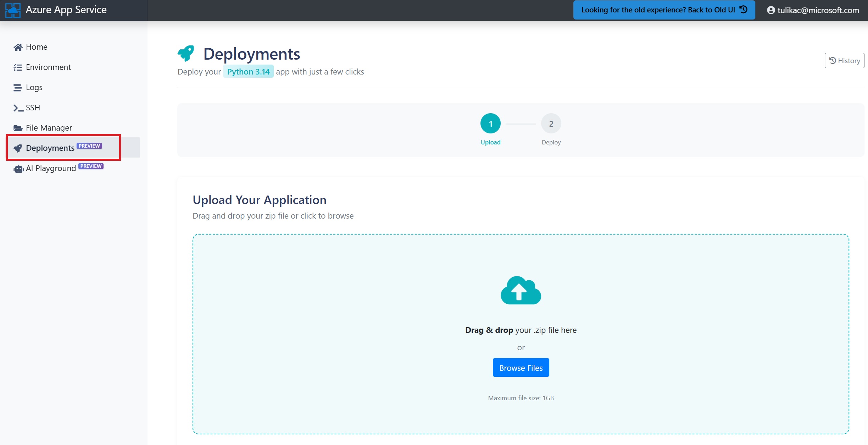This screenshot has width=868, height=445.
Task: Click the rocket icon beside Deployments heading
Action: tap(186, 54)
